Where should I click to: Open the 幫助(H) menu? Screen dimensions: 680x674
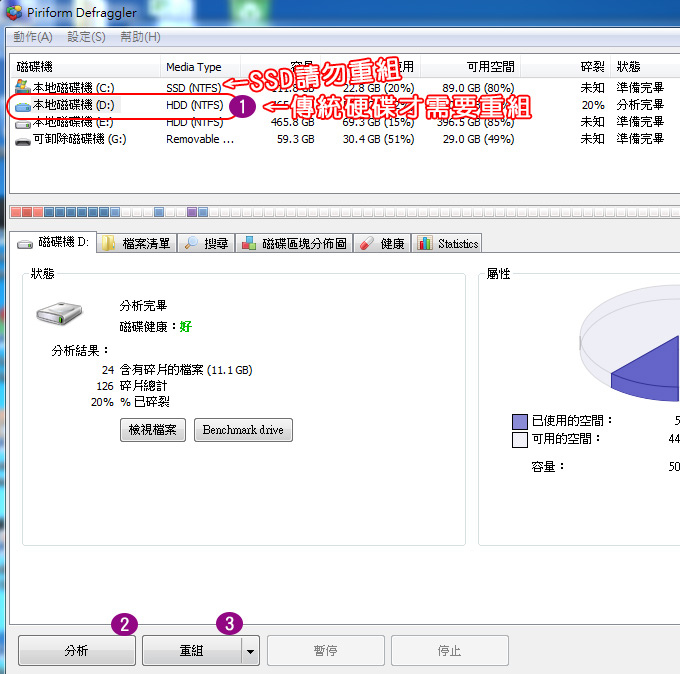140,37
